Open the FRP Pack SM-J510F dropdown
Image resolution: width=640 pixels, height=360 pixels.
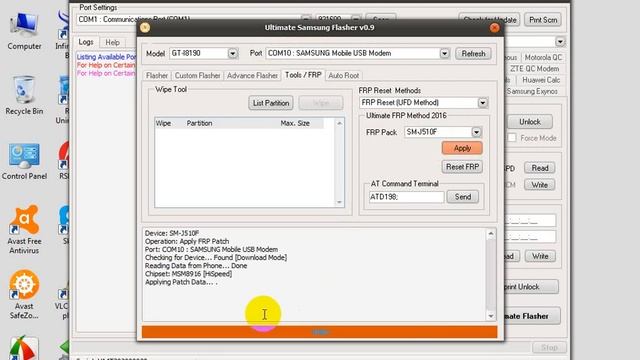[476, 132]
